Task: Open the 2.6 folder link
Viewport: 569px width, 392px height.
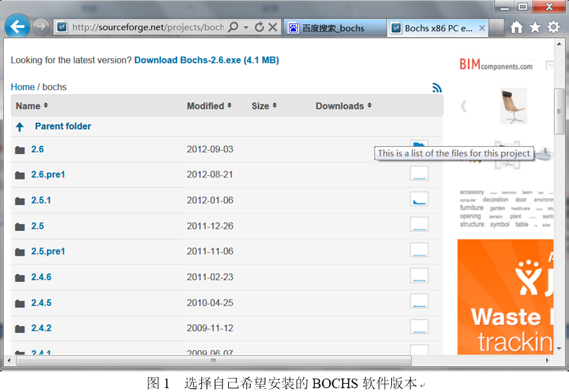Action: point(37,149)
